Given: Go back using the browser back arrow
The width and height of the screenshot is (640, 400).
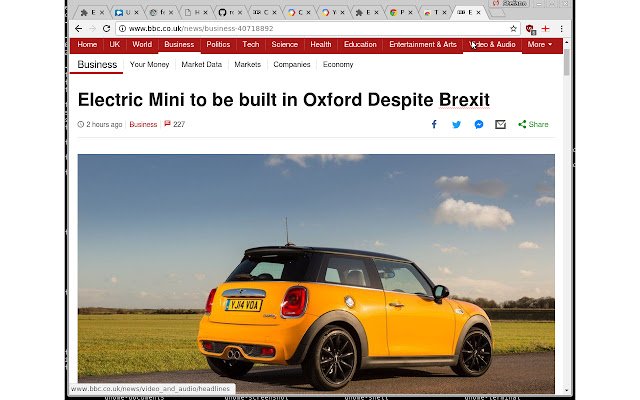Looking at the screenshot, I should pyautogui.click(x=78, y=29).
